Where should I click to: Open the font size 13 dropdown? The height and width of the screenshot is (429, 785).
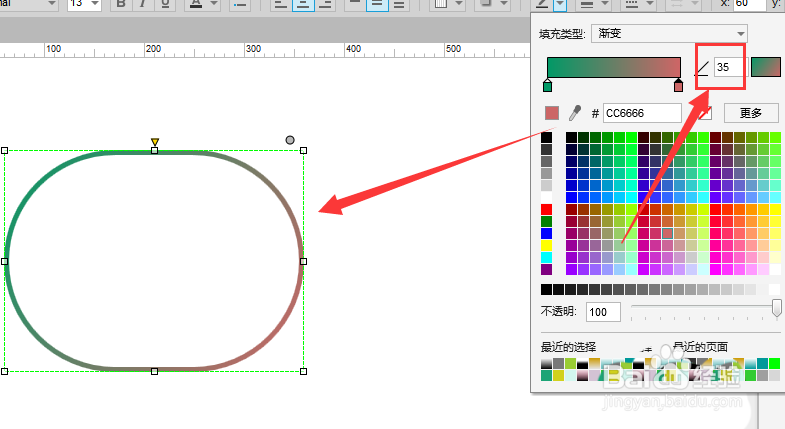coord(95,4)
